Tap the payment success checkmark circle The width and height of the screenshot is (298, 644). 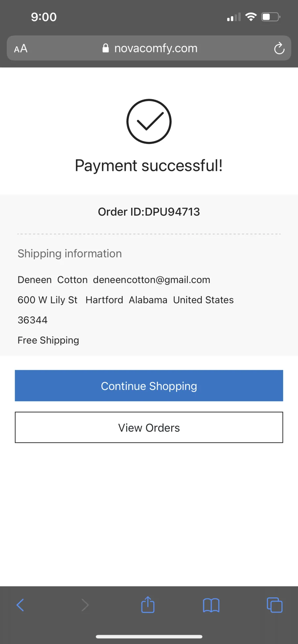pos(149,121)
